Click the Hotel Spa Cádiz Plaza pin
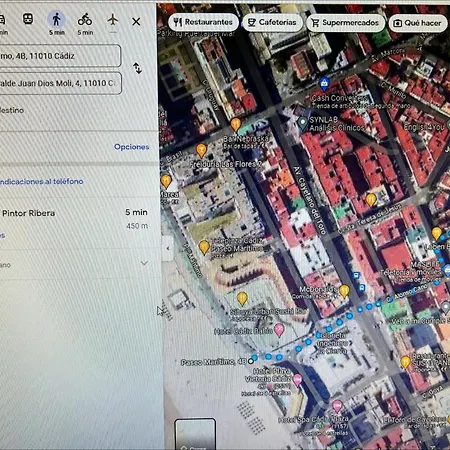Viewport: 450px width, 450px height. 337,407
